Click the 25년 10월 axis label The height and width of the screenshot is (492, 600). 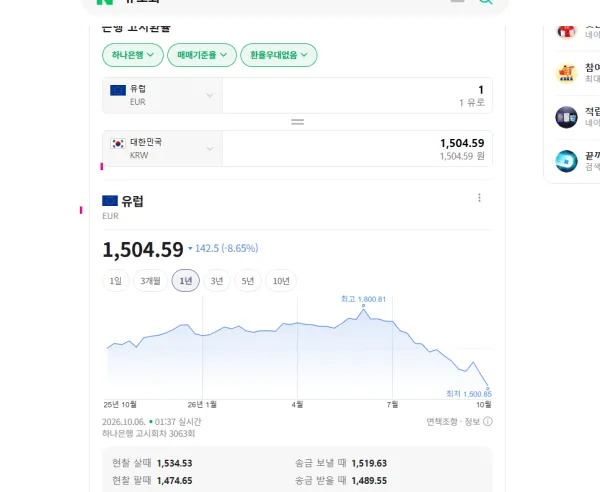(x=120, y=404)
